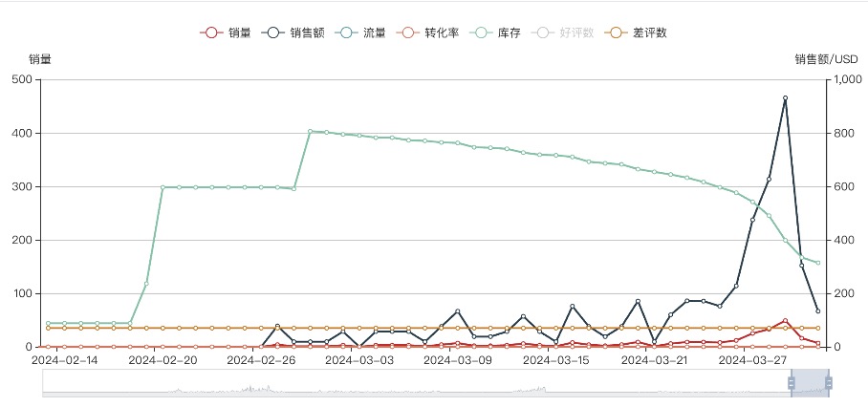Image resolution: width=868 pixels, height=407 pixels.
Task: Toggle the 流量 legend item
Action: coord(361,32)
